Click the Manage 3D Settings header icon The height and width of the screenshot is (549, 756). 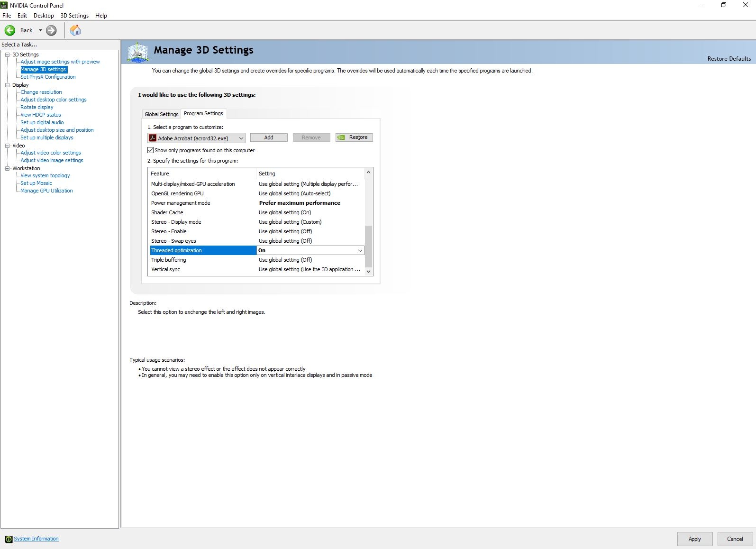pos(138,52)
